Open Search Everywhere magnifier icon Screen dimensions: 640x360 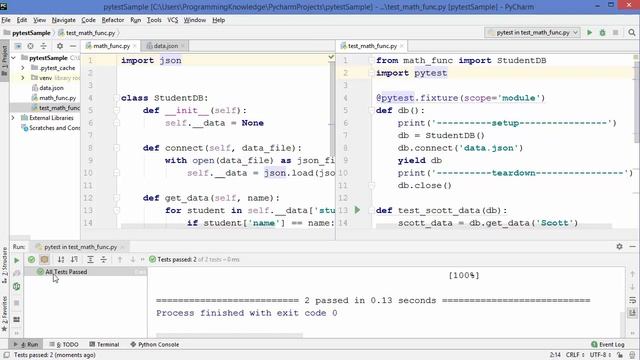pos(631,32)
